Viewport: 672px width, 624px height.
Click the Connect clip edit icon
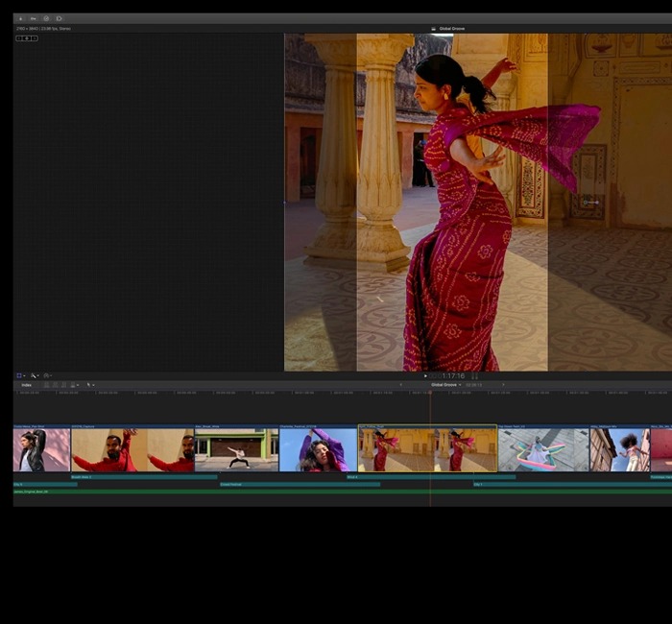pyautogui.click(x=46, y=385)
